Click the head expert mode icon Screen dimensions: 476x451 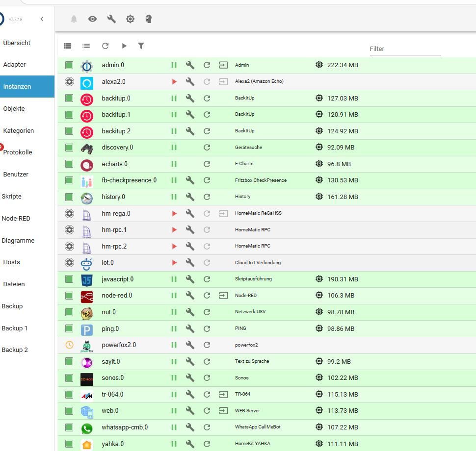click(149, 19)
